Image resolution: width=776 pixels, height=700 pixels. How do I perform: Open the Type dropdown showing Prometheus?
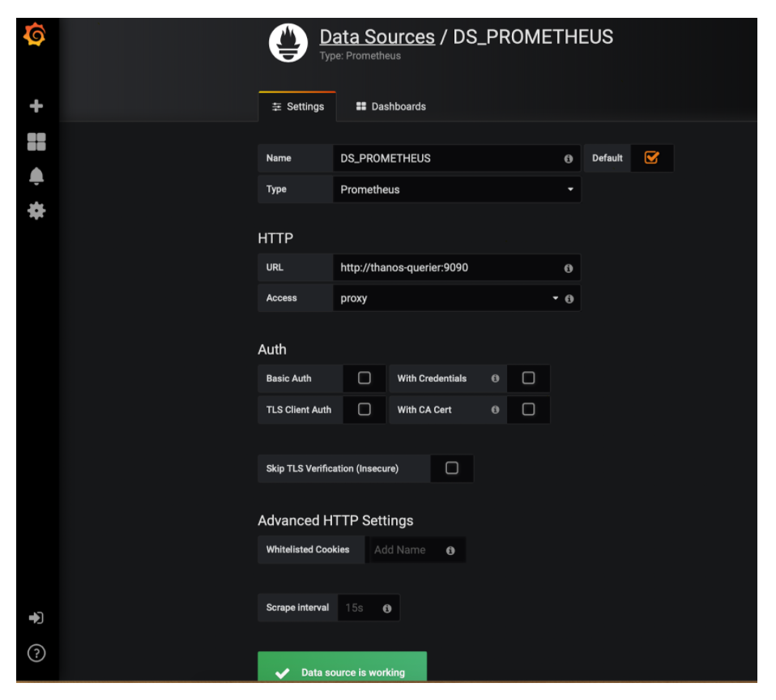(456, 190)
